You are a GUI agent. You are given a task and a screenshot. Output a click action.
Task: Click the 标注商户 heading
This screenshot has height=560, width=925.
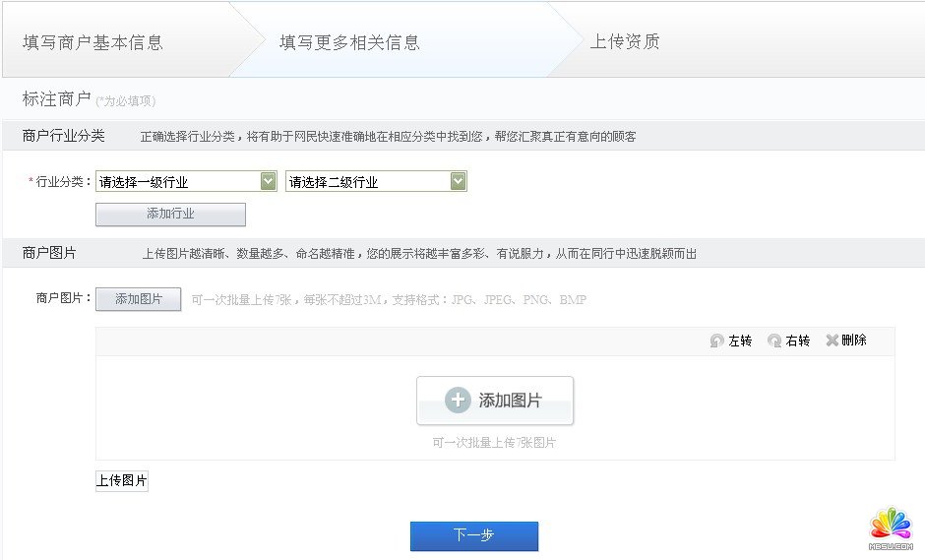(x=57, y=98)
